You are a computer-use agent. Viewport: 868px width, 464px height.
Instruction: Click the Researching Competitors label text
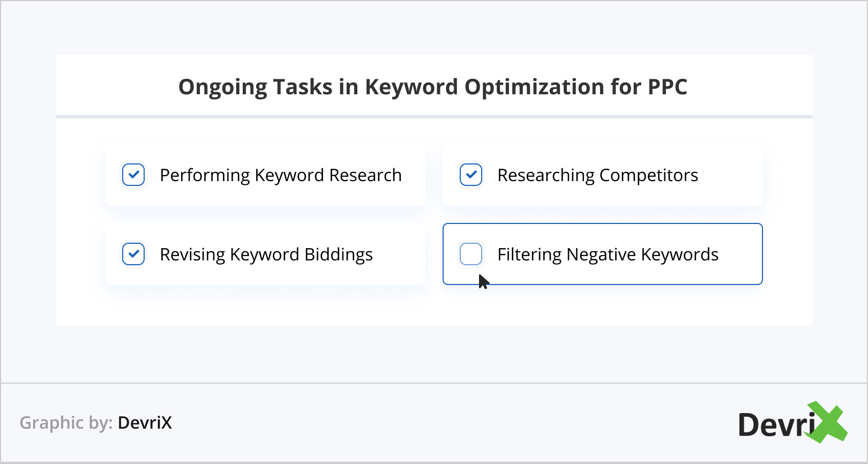coord(597,175)
